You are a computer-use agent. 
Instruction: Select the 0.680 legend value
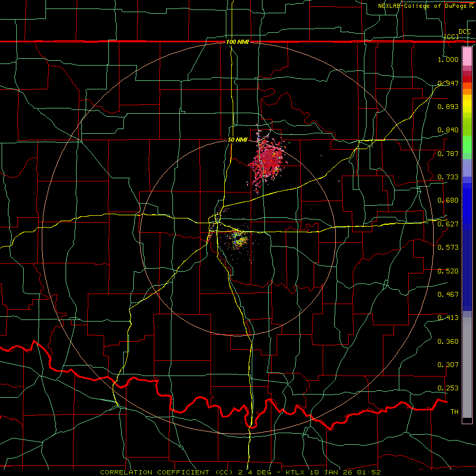[x=448, y=200]
